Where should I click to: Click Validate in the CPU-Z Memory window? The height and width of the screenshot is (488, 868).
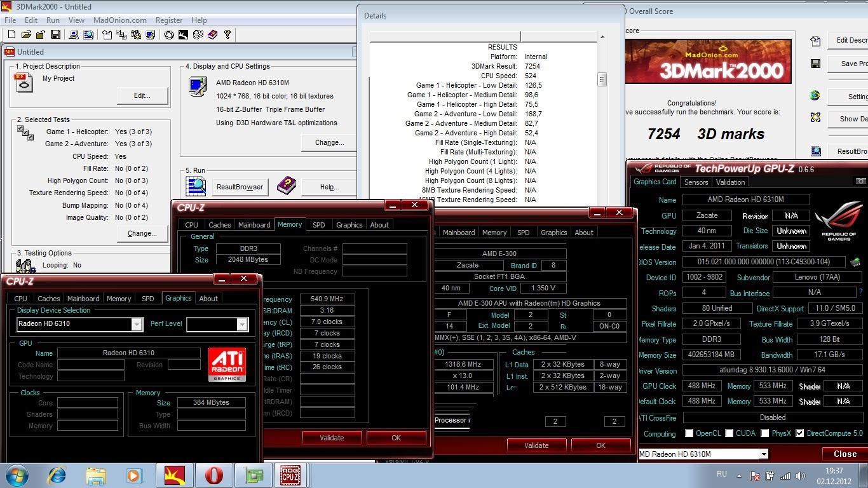coord(332,438)
